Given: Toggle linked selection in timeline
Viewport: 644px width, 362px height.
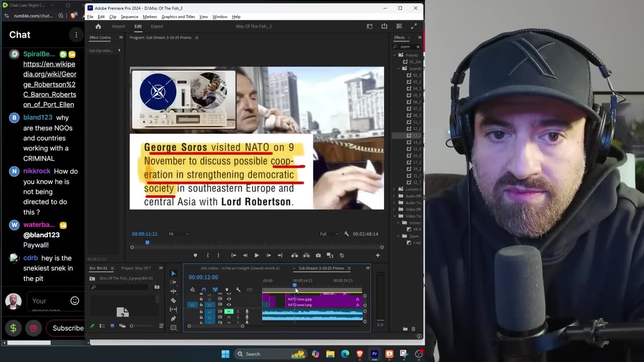Looking at the screenshot, I should point(215,290).
